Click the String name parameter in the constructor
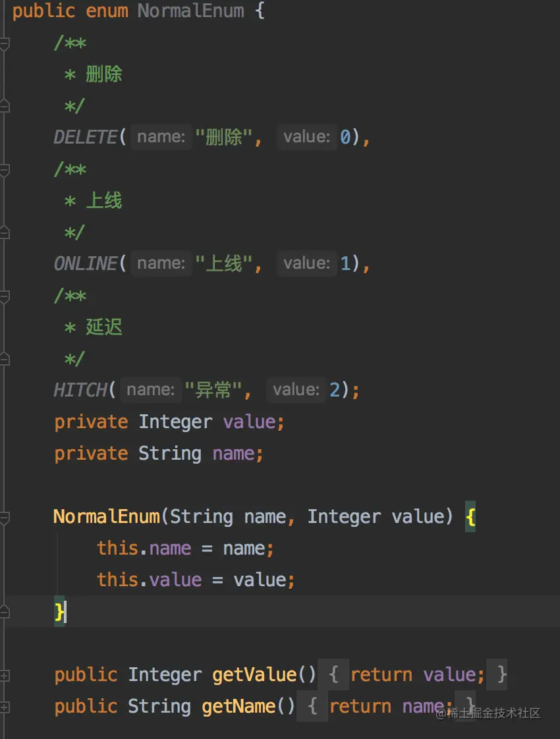560x739 pixels. tap(228, 516)
